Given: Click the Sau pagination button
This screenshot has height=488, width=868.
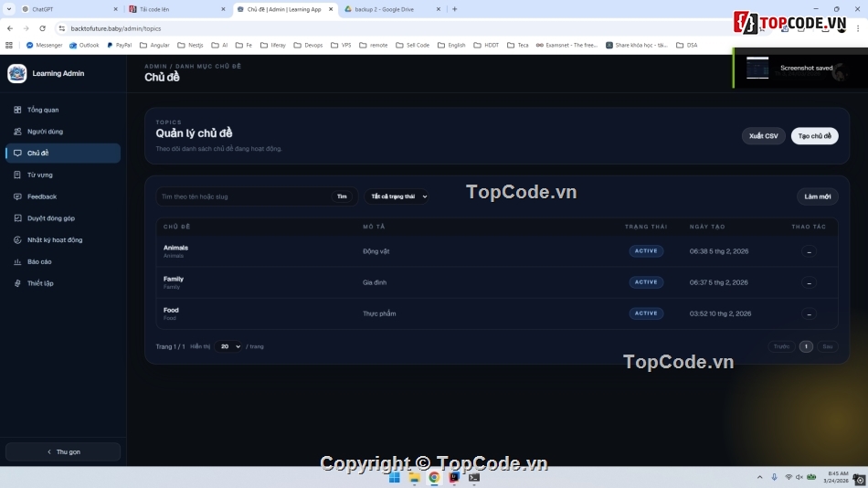Looking at the screenshot, I should point(827,346).
